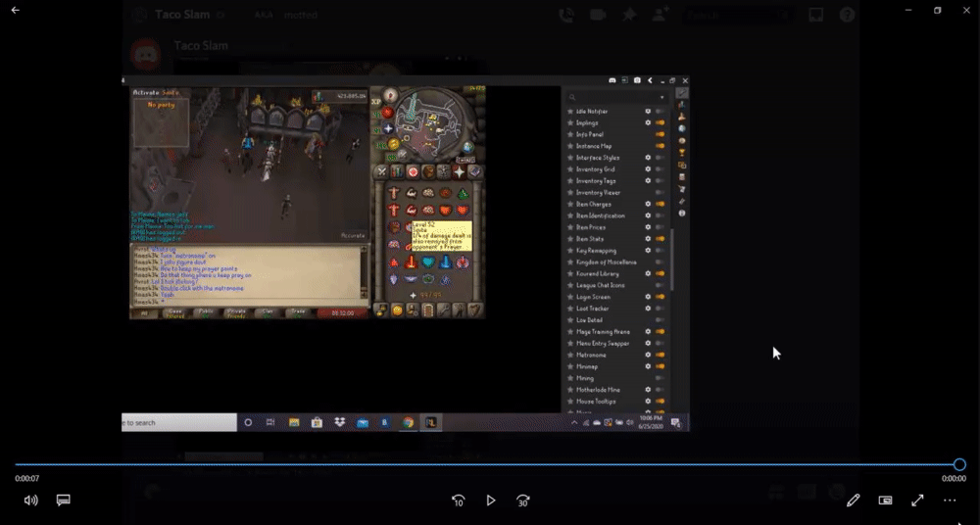980x525 pixels.
Task: Click File Explorer in the recorded taskbar
Action: (x=294, y=422)
